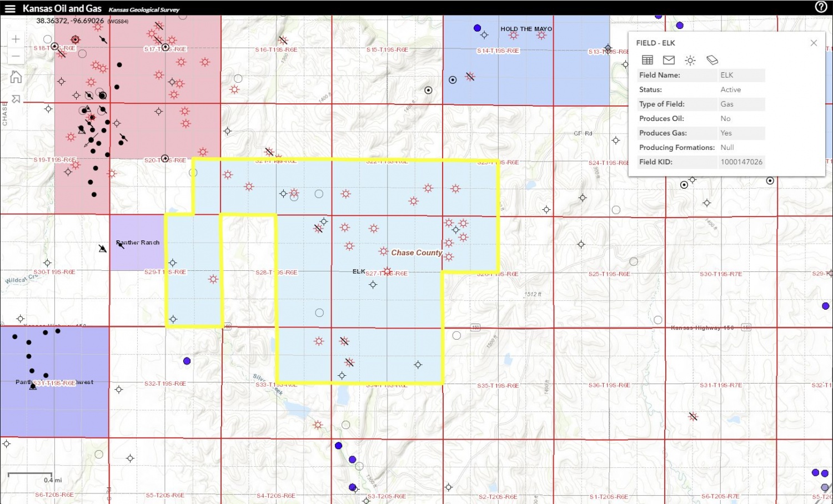Click the S32-T19S-R6E section label

(165, 384)
